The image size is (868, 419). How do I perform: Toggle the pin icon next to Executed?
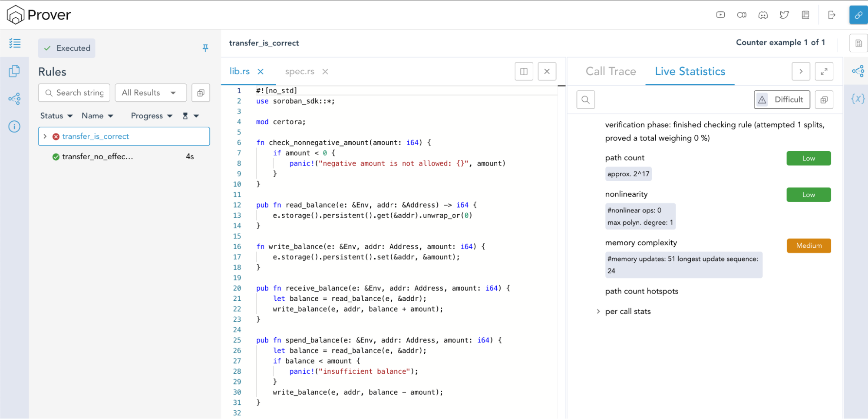(205, 48)
